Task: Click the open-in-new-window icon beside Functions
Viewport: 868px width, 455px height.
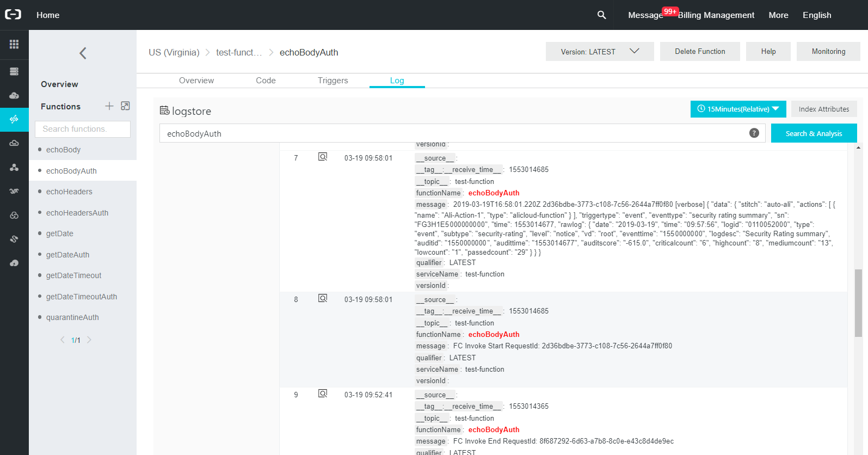Action: click(125, 106)
